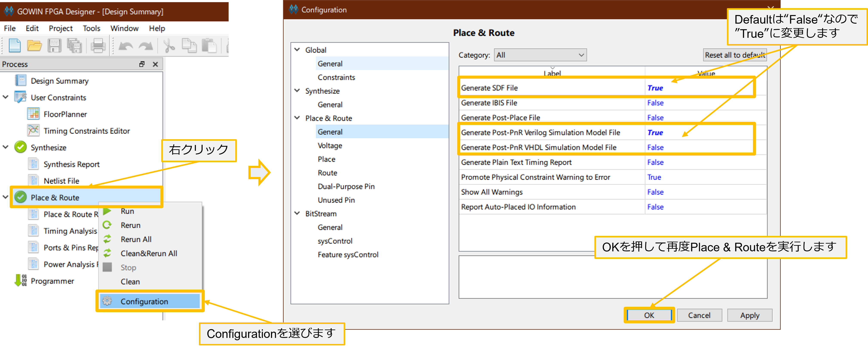Image resolution: width=868 pixels, height=348 pixels.
Task: Select Voltage under Place & Route
Action: (x=330, y=145)
